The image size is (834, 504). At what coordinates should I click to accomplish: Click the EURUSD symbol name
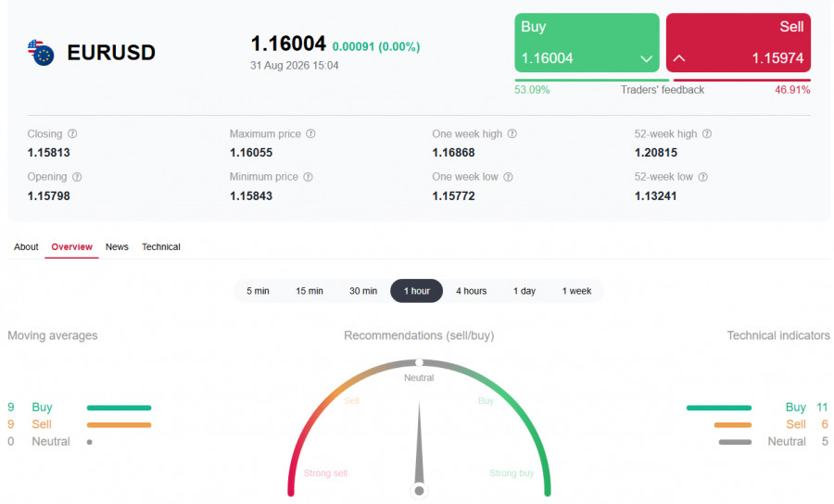(111, 53)
